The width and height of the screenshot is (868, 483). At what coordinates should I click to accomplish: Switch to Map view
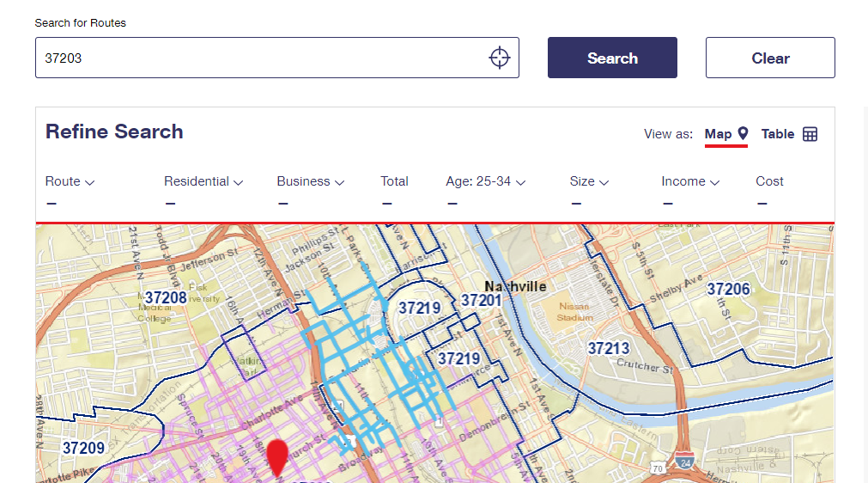718,134
